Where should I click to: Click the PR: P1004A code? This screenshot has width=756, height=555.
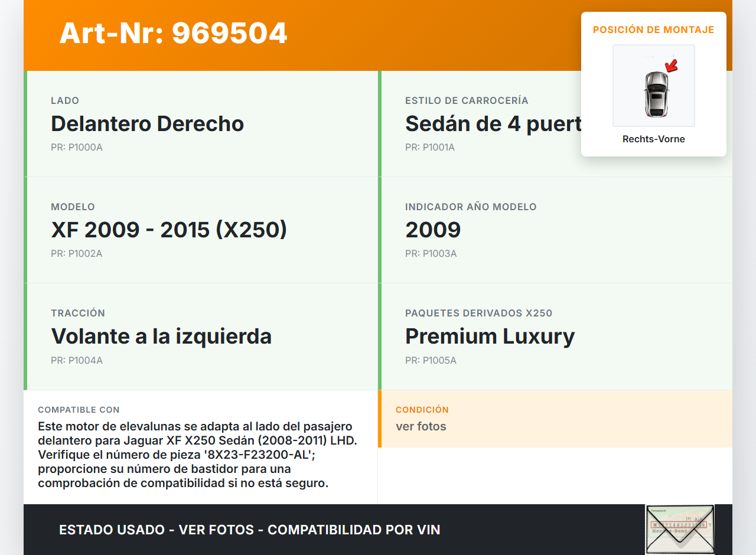(x=77, y=360)
